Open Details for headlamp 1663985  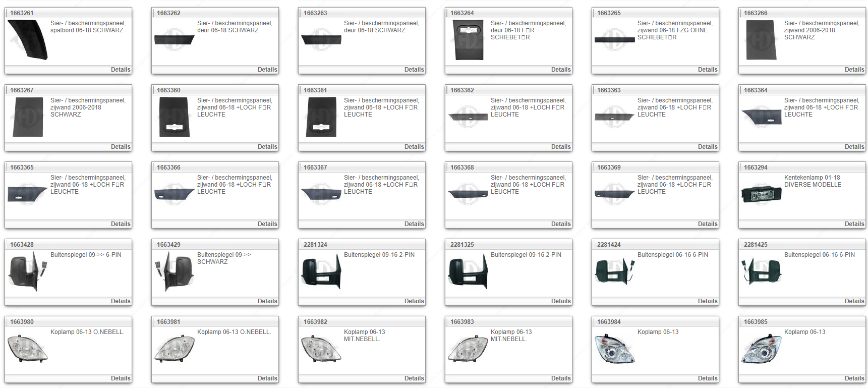tap(854, 378)
